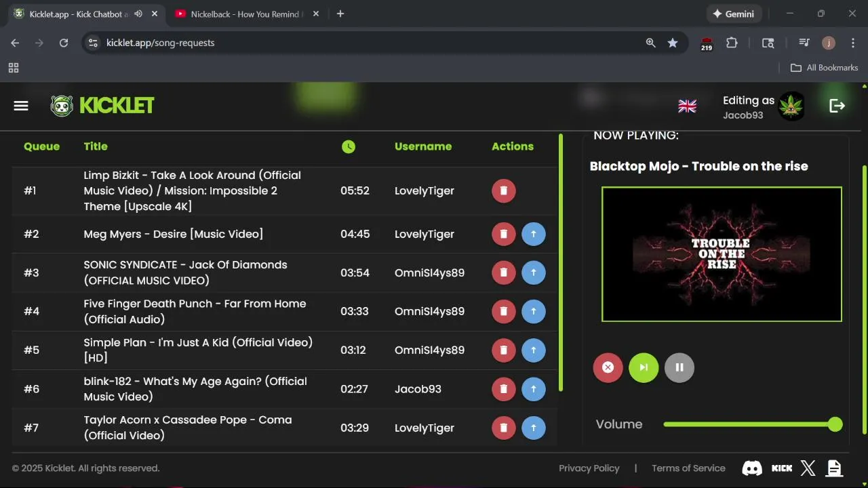Select the blink-182 What's My Age Again title
The image size is (868, 488).
[x=195, y=389]
